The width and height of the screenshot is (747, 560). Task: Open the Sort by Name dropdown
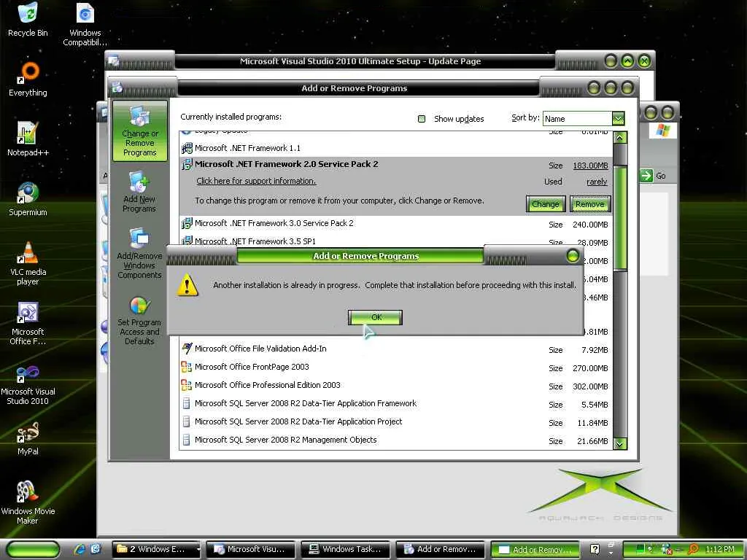pos(583,119)
